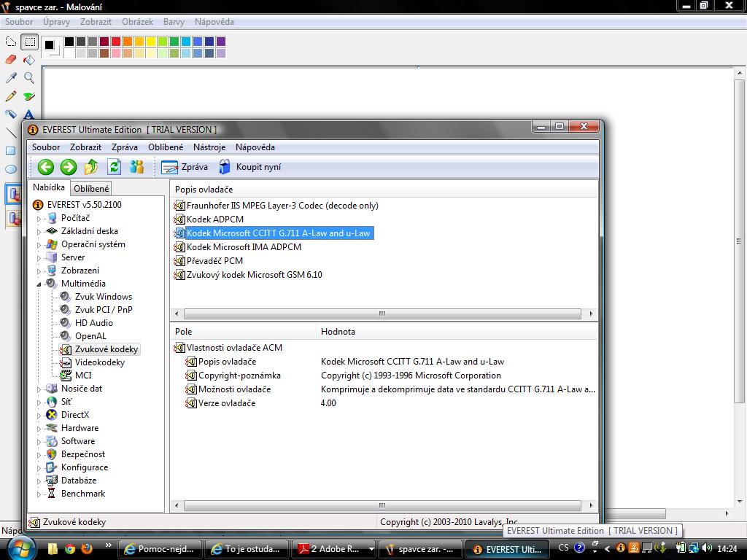The height and width of the screenshot is (560, 747).
Task: Select Fraunhofer IIS MPEG Layer-3 Codec row
Action: point(276,206)
